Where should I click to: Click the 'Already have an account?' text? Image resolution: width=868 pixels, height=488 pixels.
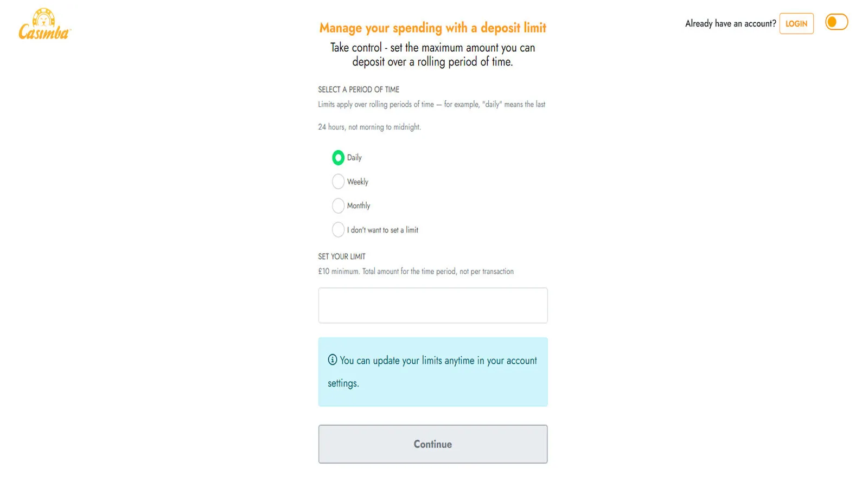[x=730, y=23]
